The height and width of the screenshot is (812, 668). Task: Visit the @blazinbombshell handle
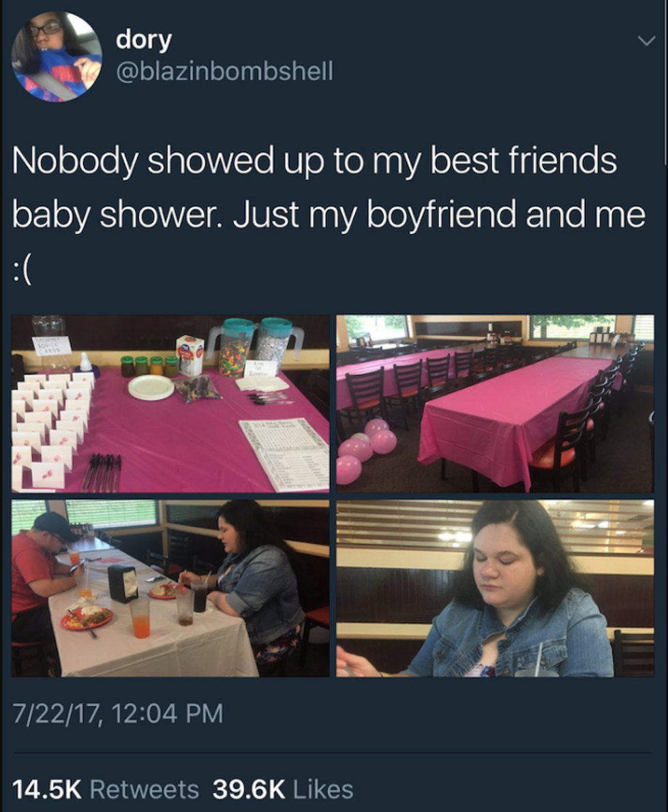pos(225,71)
